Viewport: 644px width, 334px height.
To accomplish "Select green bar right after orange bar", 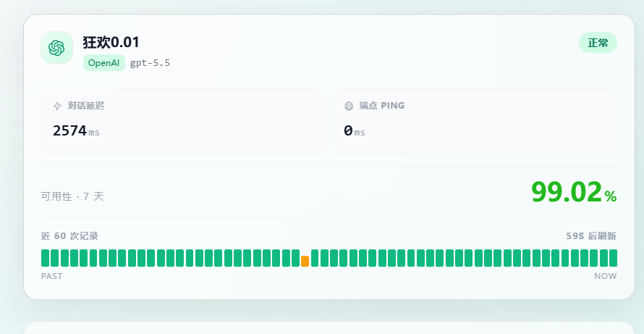I will click(315, 258).
